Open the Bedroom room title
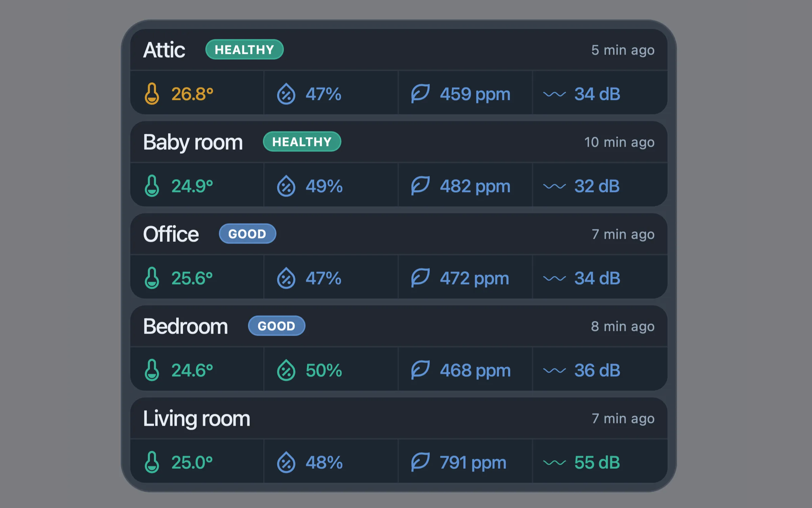 click(x=185, y=326)
